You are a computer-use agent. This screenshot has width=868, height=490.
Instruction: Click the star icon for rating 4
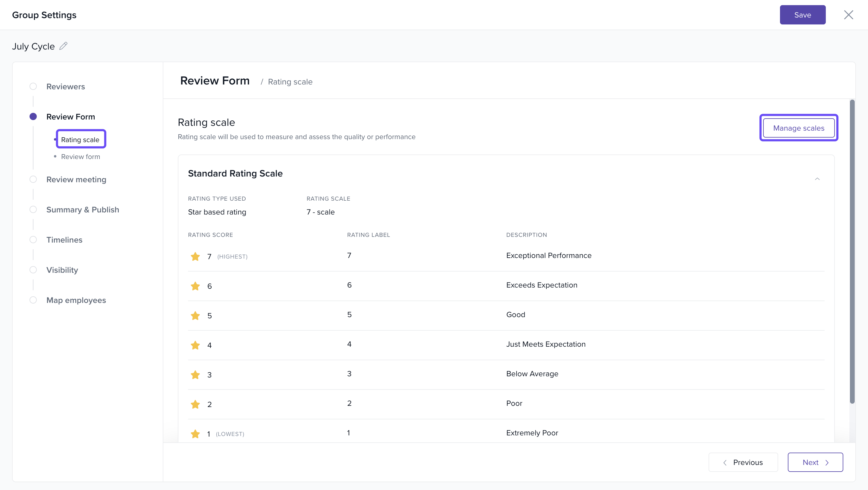(x=195, y=345)
